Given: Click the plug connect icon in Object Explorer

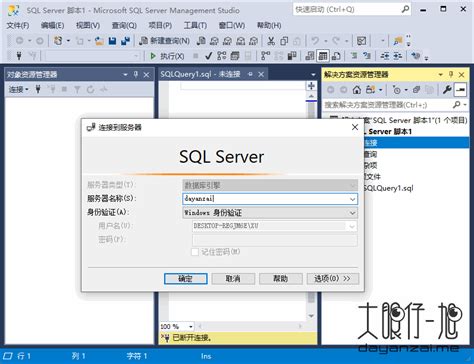Looking at the screenshot, I should pyautogui.click(x=38, y=89).
